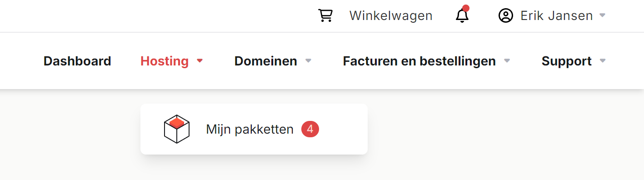
Task: Expand the arrow next to Erik Jansen
Action: point(603,15)
